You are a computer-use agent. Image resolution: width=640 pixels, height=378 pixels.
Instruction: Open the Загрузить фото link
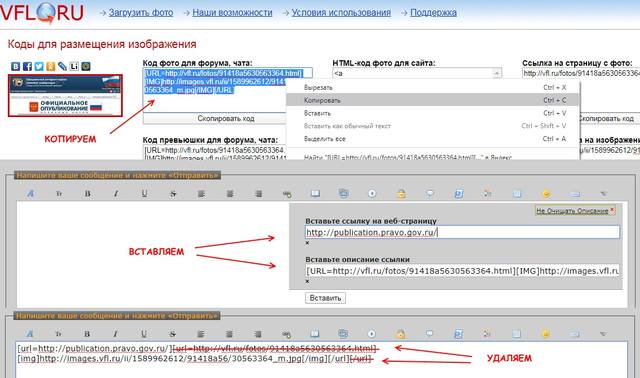141,13
